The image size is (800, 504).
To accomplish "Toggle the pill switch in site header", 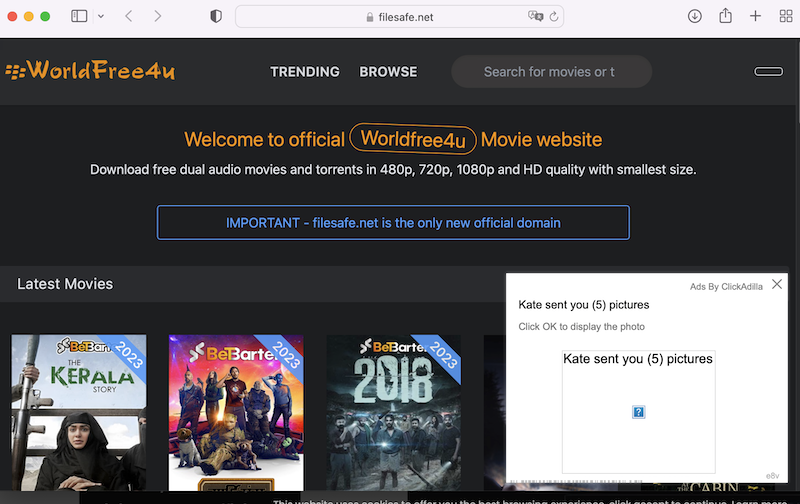I will [768, 71].
